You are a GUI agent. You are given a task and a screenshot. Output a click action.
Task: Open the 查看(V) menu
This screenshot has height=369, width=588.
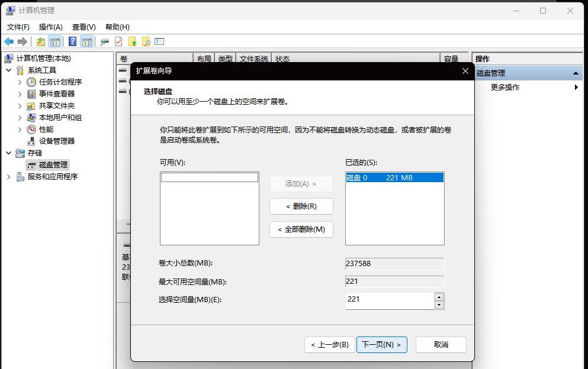pyautogui.click(x=84, y=27)
